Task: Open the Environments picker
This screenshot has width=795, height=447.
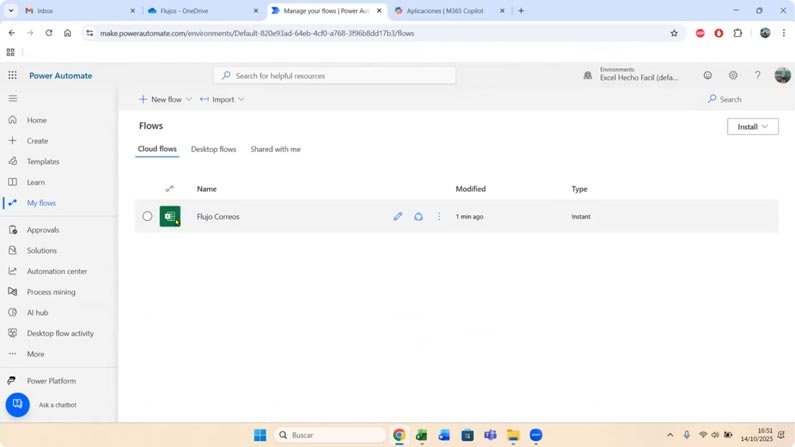Action: (631, 74)
